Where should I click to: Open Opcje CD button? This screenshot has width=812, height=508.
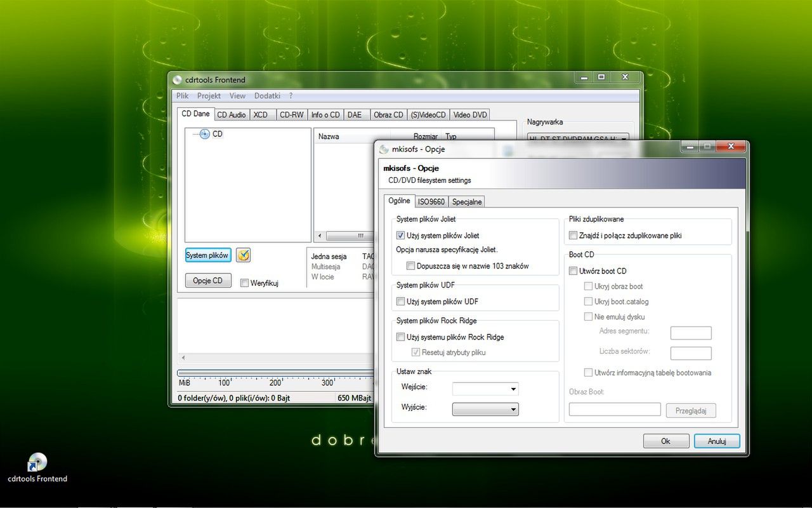[208, 281]
